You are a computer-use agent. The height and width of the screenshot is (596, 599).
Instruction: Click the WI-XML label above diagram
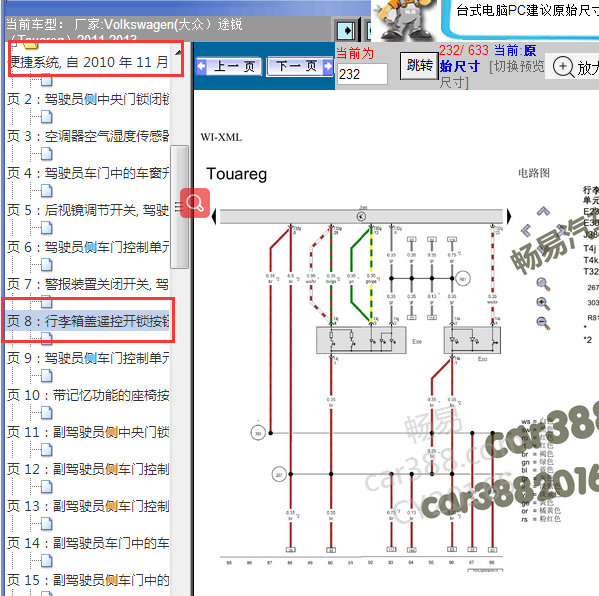221,137
